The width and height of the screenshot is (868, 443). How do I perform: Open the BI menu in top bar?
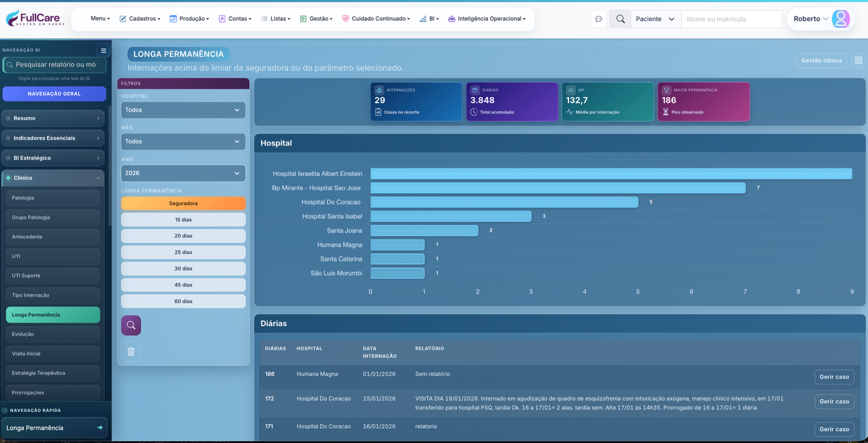429,18
